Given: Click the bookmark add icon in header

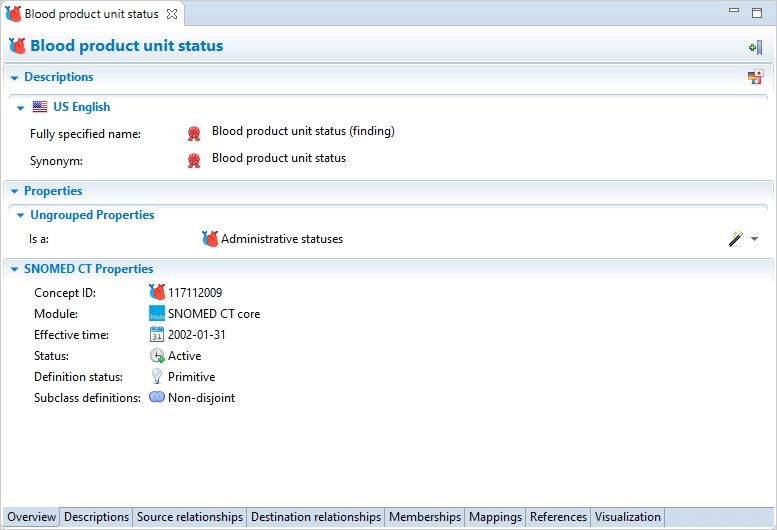Looking at the screenshot, I should [755, 47].
